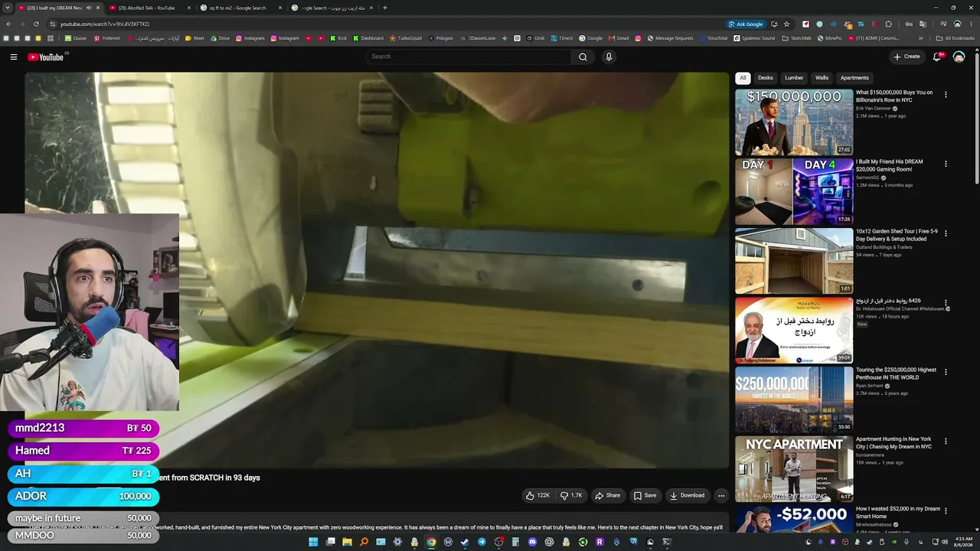Screen dimensions: 980x551
Task: Bookmark this page with the star icon
Action: point(786,24)
